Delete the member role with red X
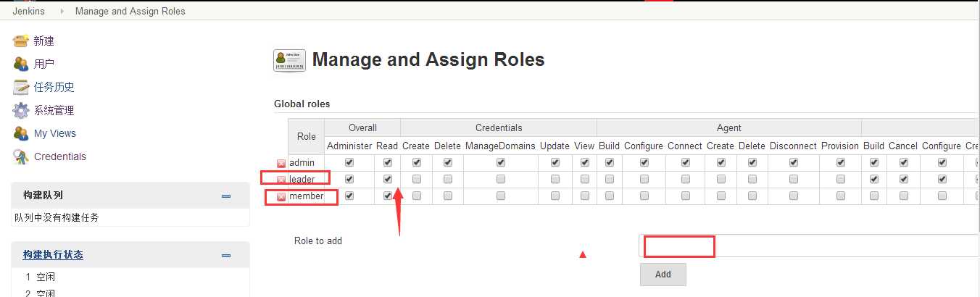This screenshot has height=297, width=980. [281, 196]
